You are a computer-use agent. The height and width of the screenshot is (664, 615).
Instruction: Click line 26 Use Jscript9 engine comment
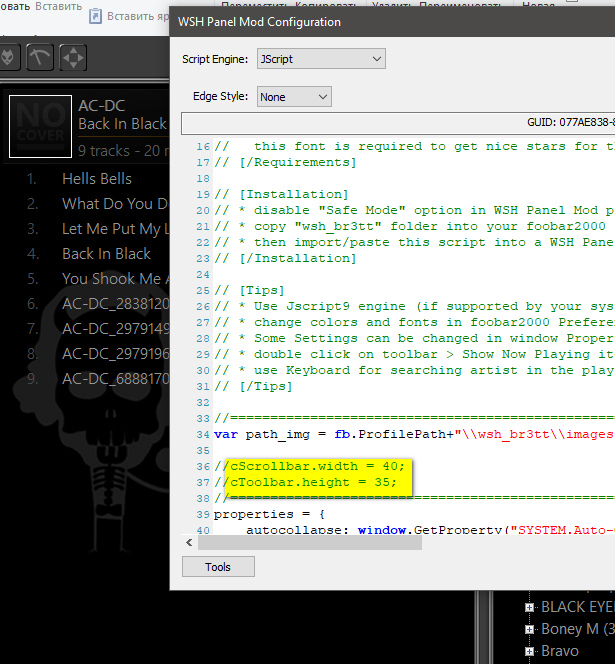click(415, 307)
